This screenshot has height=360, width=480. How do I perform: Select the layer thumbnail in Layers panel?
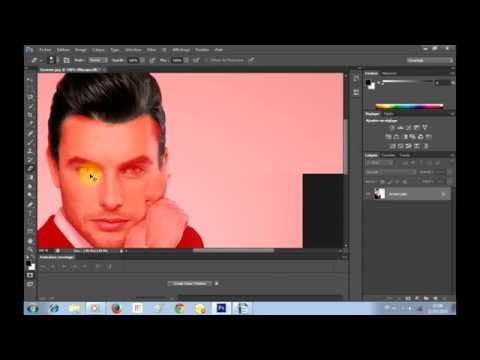click(x=380, y=194)
